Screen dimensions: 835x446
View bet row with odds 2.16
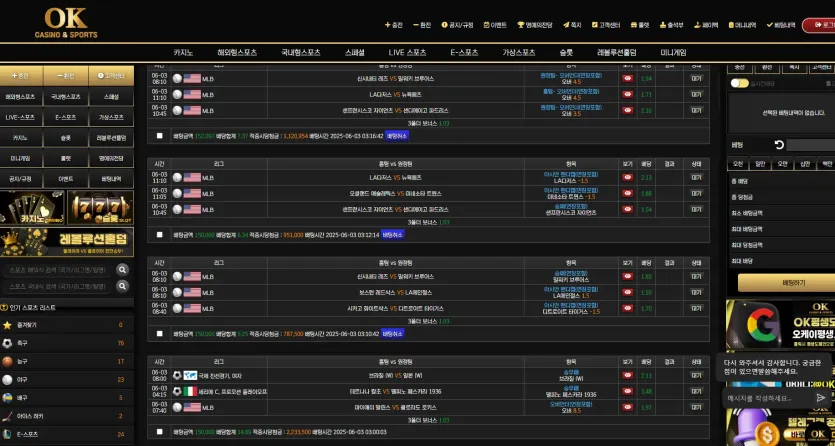coord(628,110)
